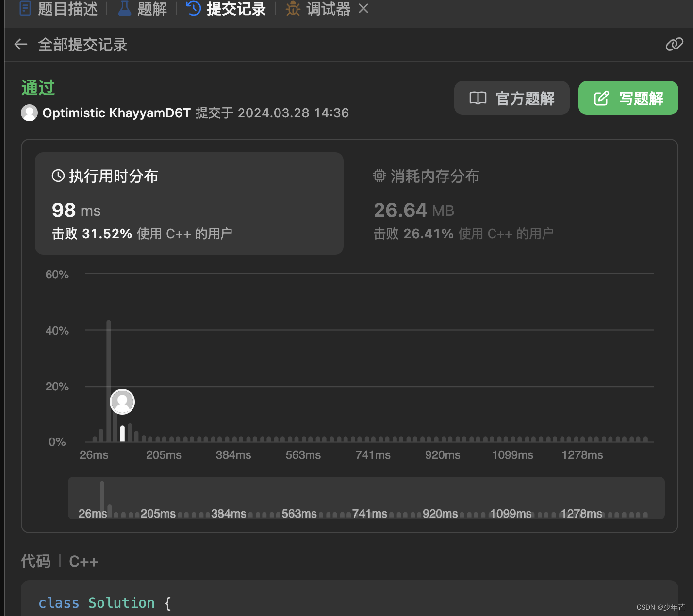Click the 205ms axis label on chart

click(164, 455)
